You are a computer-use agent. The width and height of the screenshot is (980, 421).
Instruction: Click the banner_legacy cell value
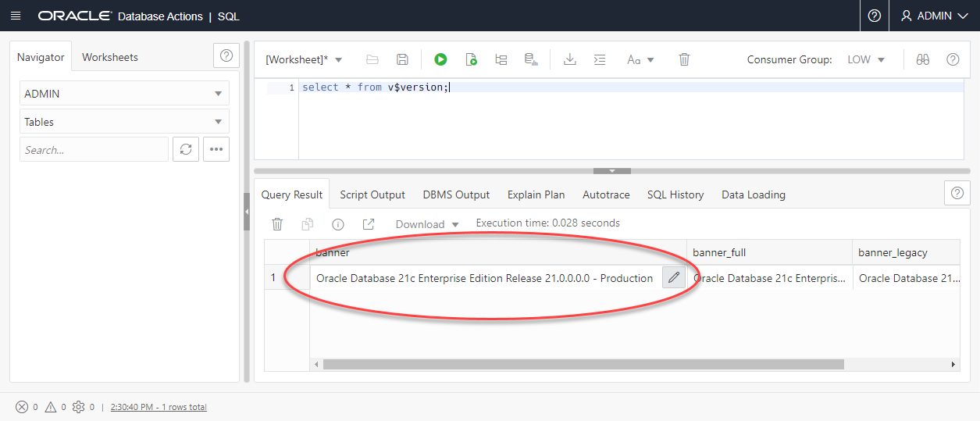pos(907,278)
